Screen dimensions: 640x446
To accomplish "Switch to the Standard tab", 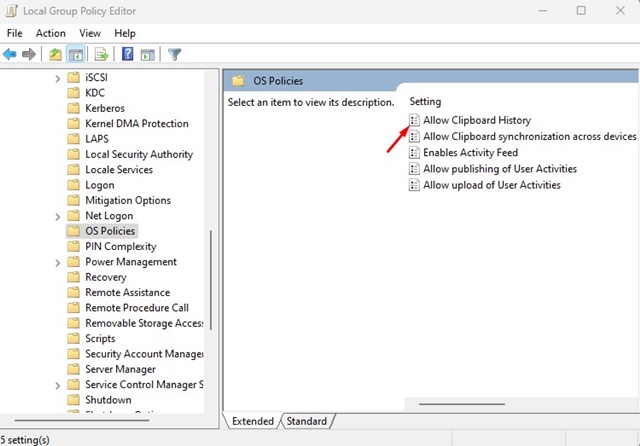I will pyautogui.click(x=307, y=421).
